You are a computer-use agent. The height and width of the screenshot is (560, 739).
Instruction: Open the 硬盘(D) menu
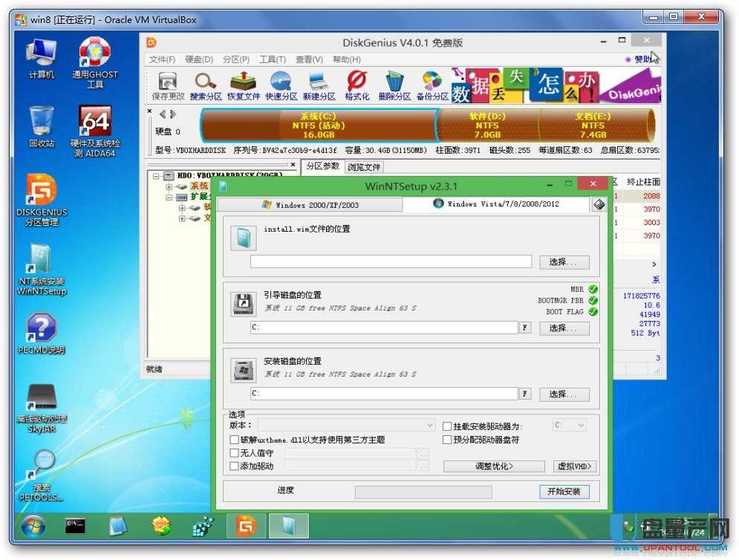tap(198, 59)
